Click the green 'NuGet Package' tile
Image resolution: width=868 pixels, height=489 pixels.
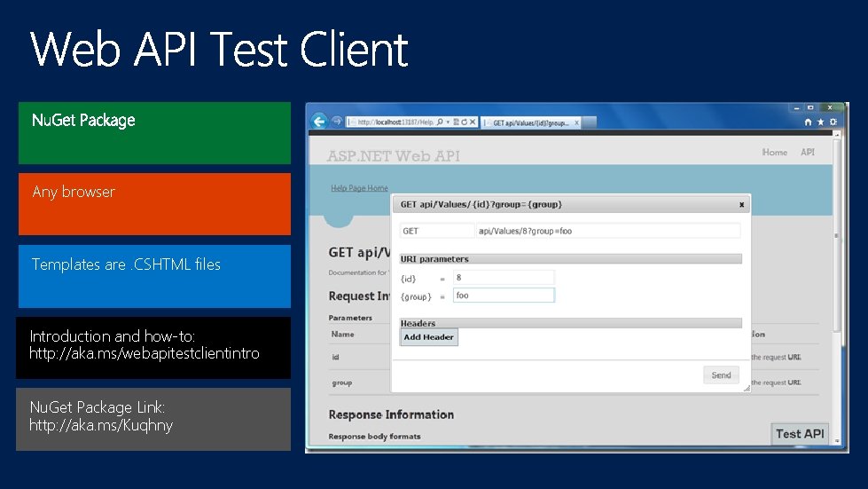click(154, 133)
